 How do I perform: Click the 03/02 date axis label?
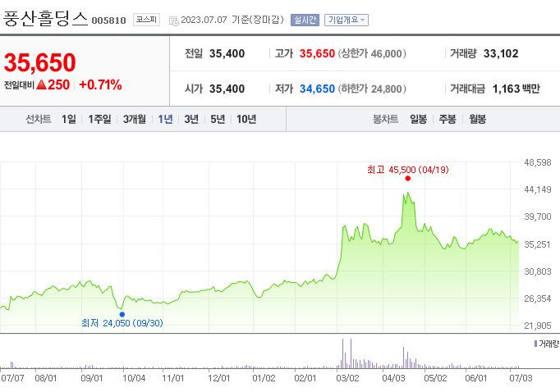click(347, 378)
